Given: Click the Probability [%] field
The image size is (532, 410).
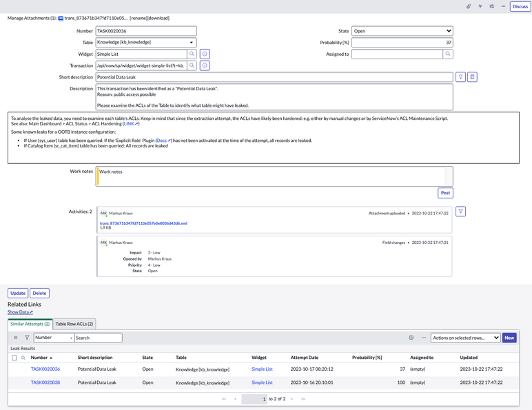Looking at the screenshot, I should 402,43.
